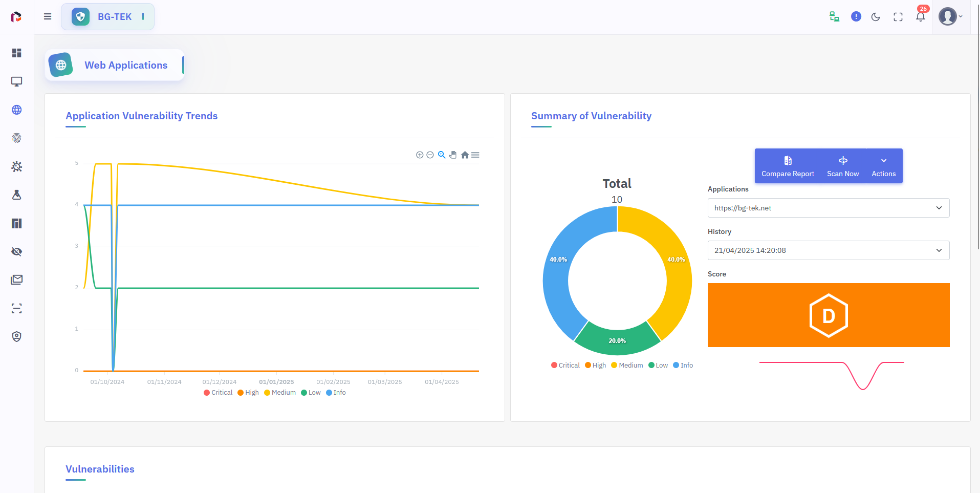980x493 pixels.
Task: Toggle Critical series in trends legend
Action: [x=218, y=393]
